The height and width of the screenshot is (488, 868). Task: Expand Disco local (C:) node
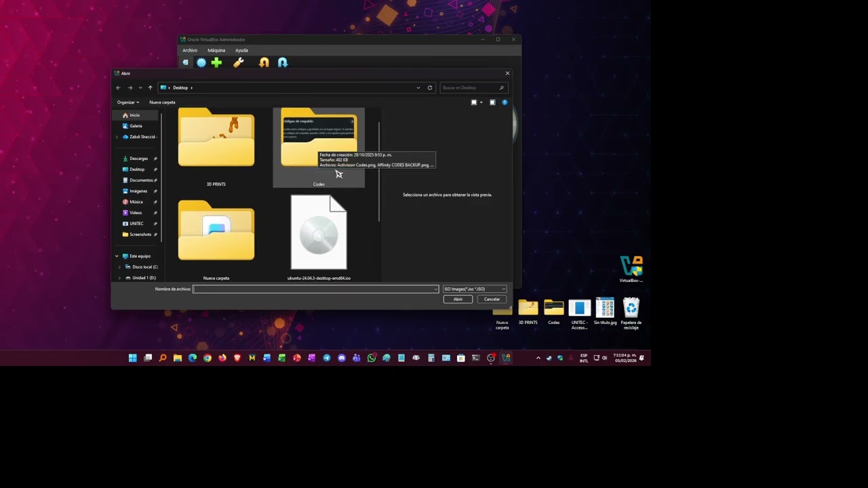tap(120, 267)
